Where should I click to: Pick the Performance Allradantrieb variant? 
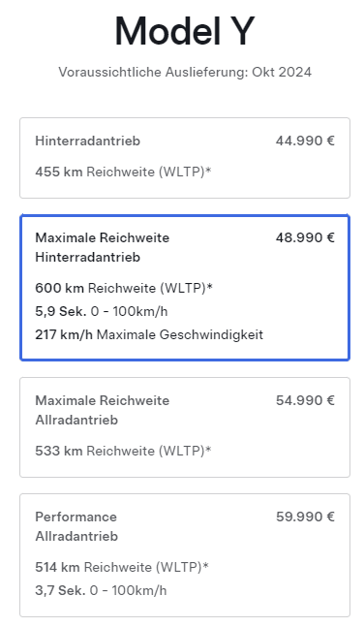(x=185, y=555)
